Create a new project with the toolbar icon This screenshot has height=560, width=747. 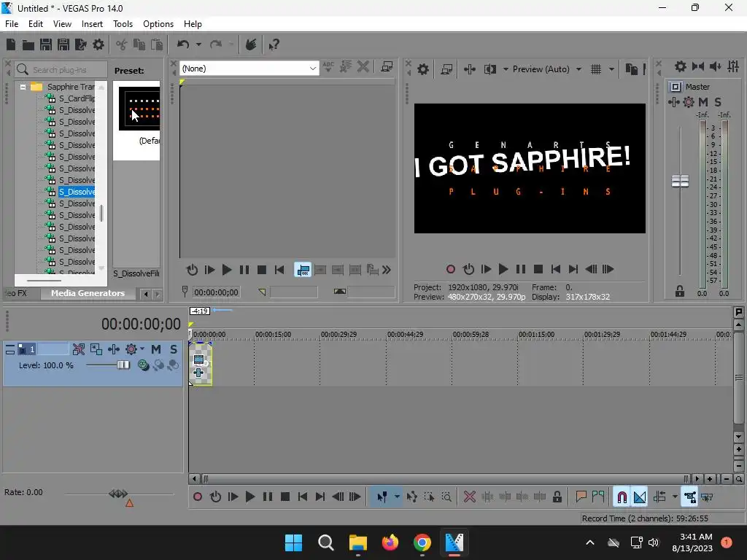click(10, 44)
